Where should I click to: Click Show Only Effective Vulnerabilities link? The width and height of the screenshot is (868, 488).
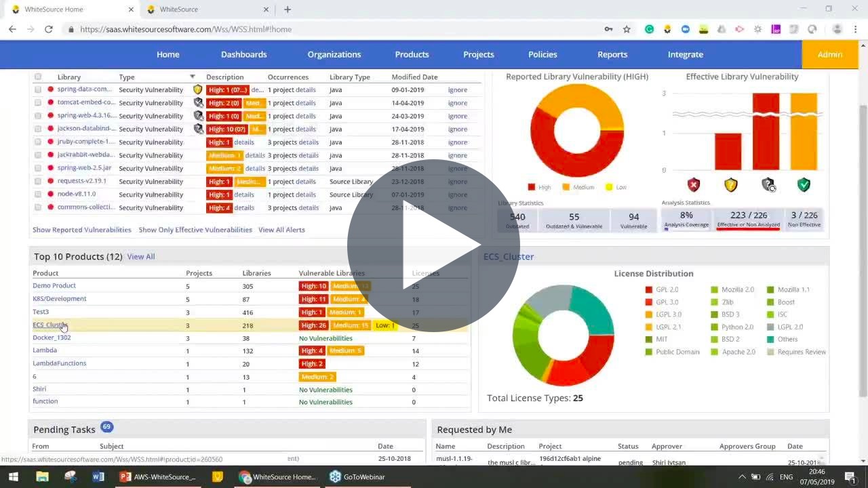tap(195, 230)
